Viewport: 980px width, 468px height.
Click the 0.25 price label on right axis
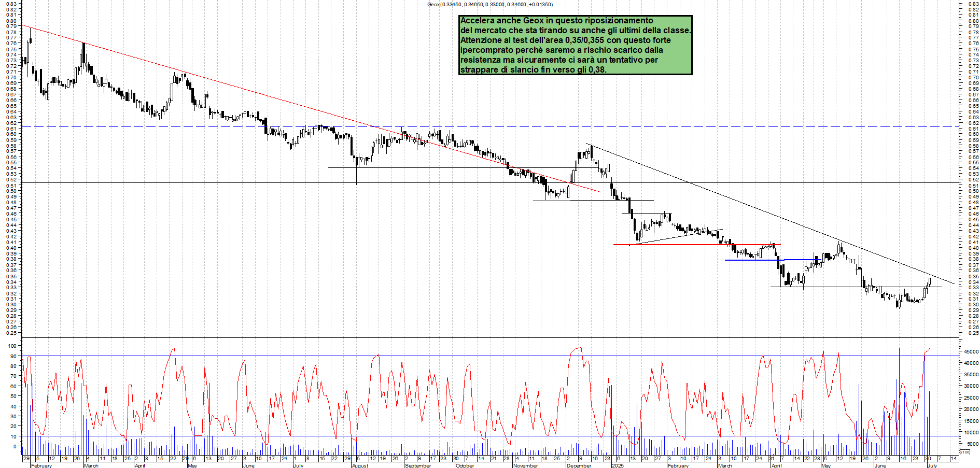(973, 333)
